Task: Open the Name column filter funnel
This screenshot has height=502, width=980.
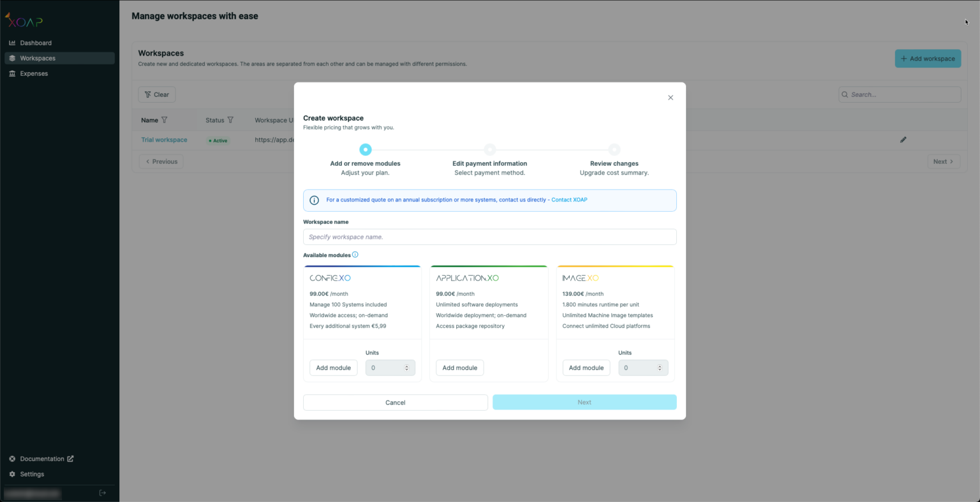Action: [165, 120]
